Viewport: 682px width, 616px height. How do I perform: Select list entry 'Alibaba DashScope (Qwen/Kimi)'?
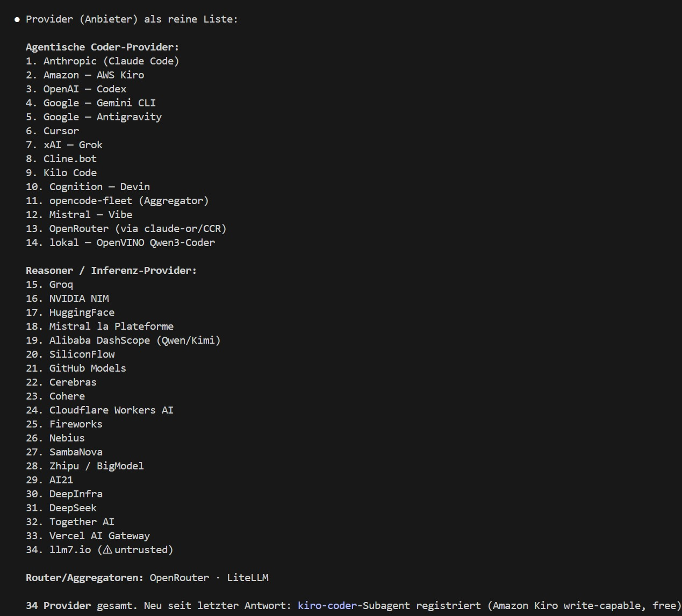tap(135, 340)
